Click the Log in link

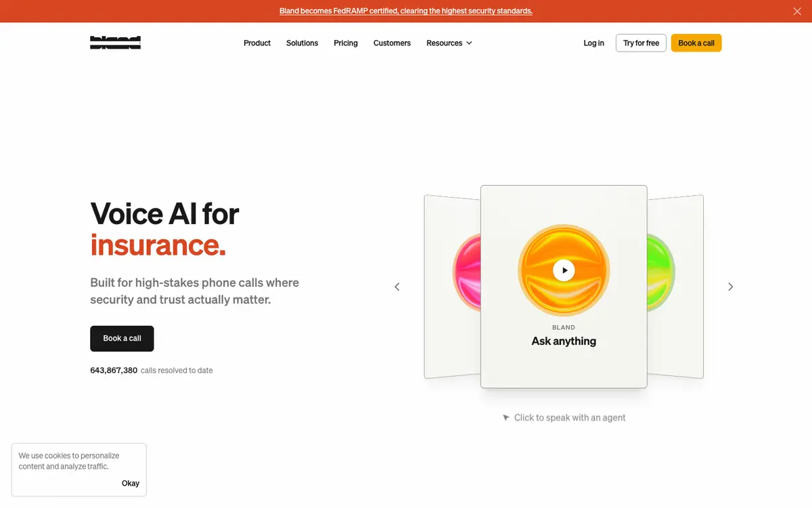coord(593,43)
